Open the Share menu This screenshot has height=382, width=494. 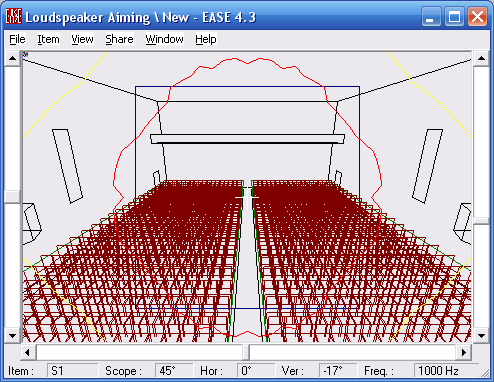119,39
